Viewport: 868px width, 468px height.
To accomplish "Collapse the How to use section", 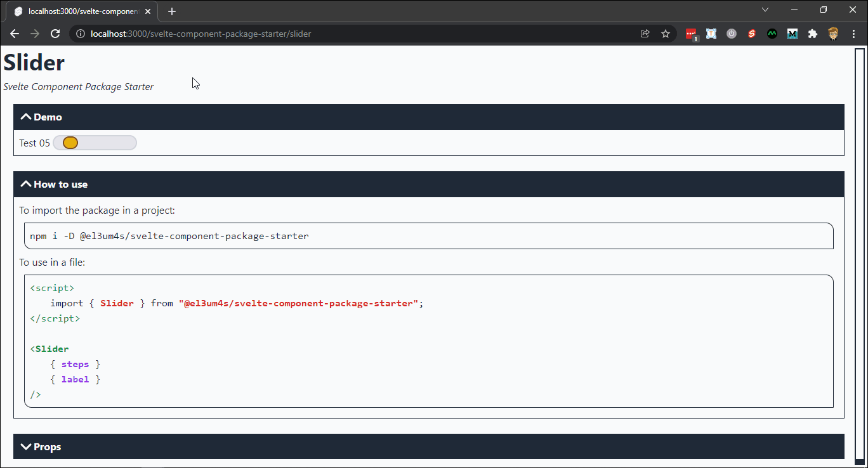I will click(429, 184).
